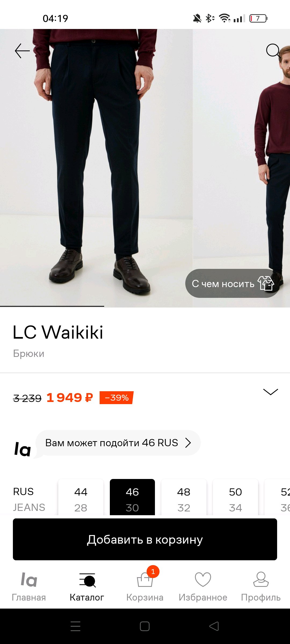The width and height of the screenshot is (290, 644).
Task: Tap С чем носить button
Action: (x=233, y=283)
